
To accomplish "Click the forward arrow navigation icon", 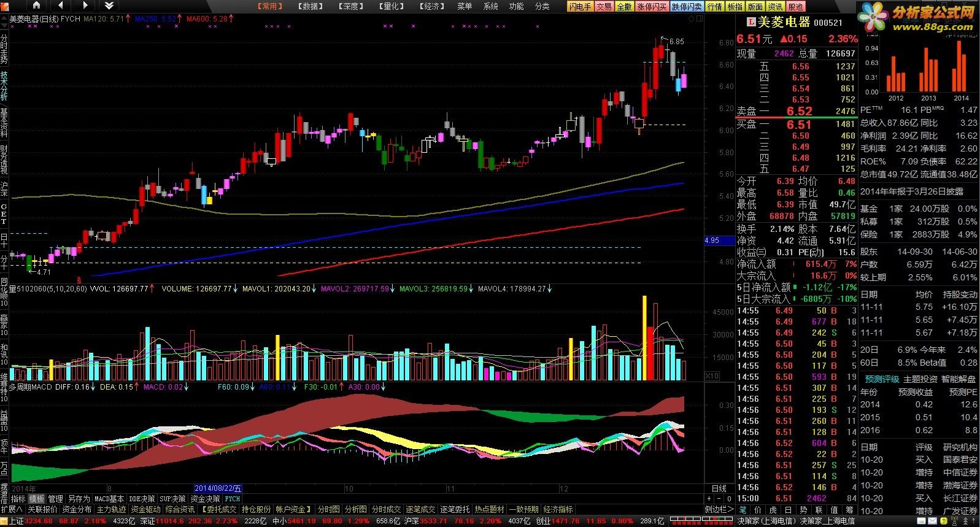I will pyautogui.click(x=84, y=6).
